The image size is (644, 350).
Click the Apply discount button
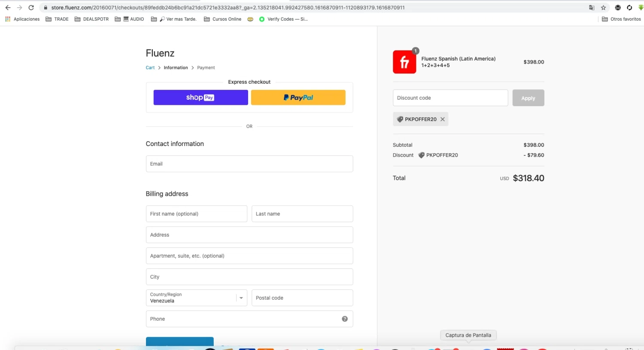click(528, 98)
